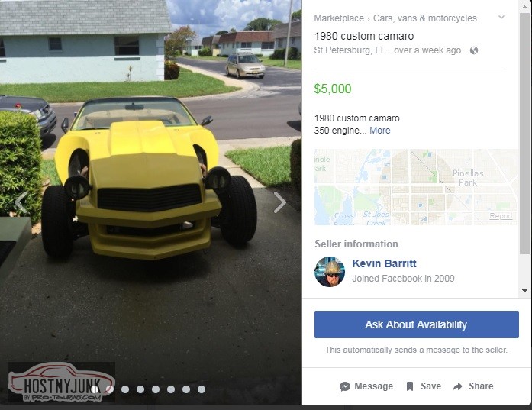The width and height of the screenshot is (532, 410).
Task: Click the public globe privacy icon
Action: (474, 50)
